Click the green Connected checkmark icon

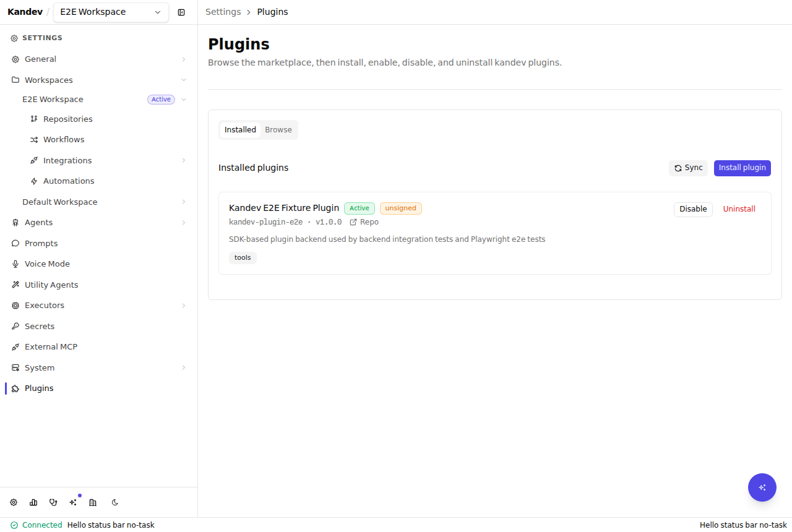14,525
